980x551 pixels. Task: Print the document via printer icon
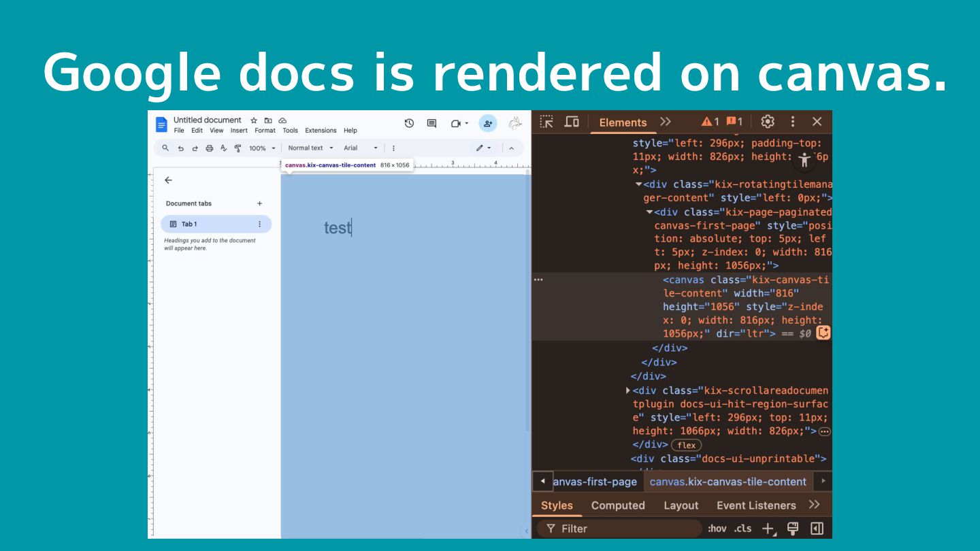[x=209, y=148]
